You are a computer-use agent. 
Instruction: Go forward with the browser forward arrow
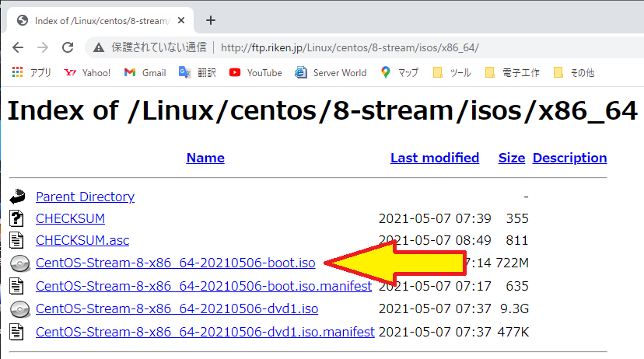tap(43, 47)
